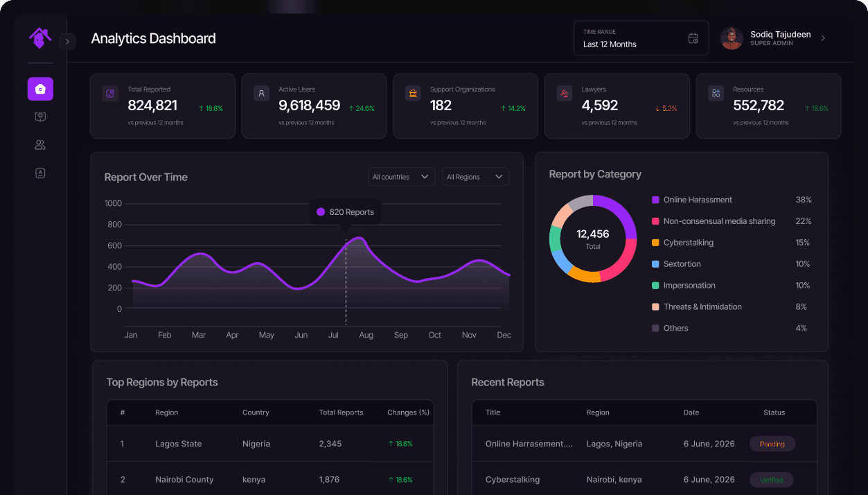868x495 pixels.
Task: Click the Pending status badge
Action: 772,444
